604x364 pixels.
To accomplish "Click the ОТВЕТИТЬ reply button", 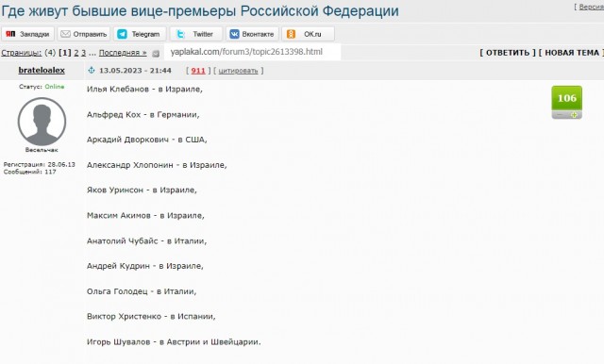I will click(x=508, y=53).
